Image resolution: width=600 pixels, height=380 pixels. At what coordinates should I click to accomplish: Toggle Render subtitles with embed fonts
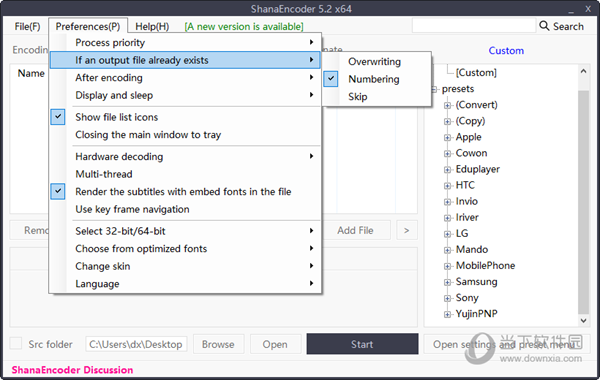(186, 192)
